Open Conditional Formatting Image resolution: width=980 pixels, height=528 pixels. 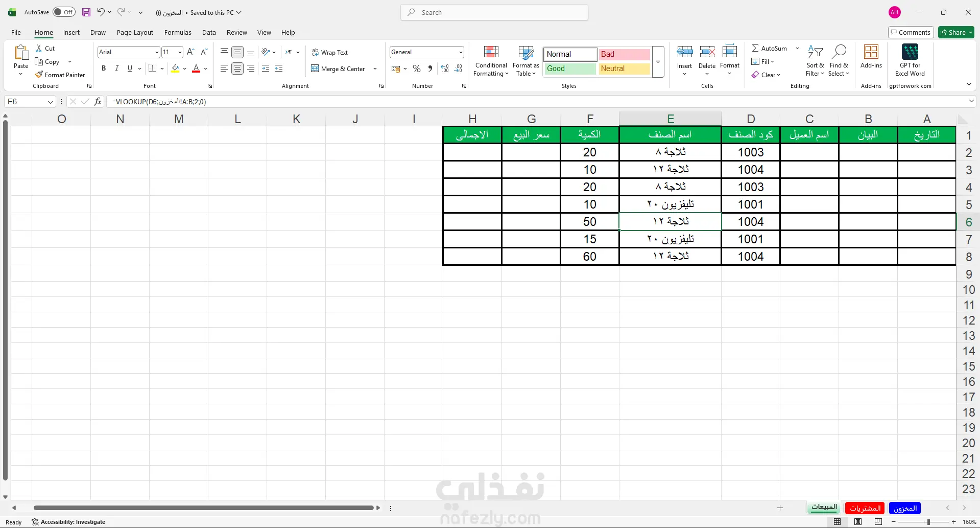point(491,61)
